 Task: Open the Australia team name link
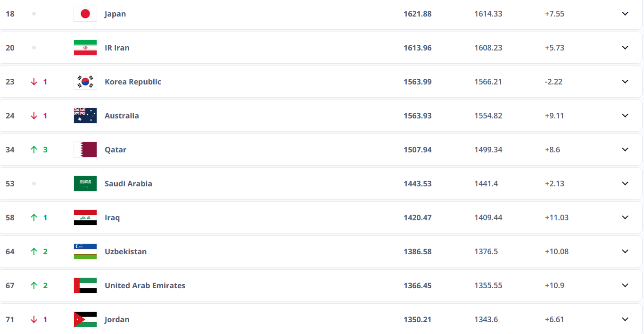tap(122, 116)
